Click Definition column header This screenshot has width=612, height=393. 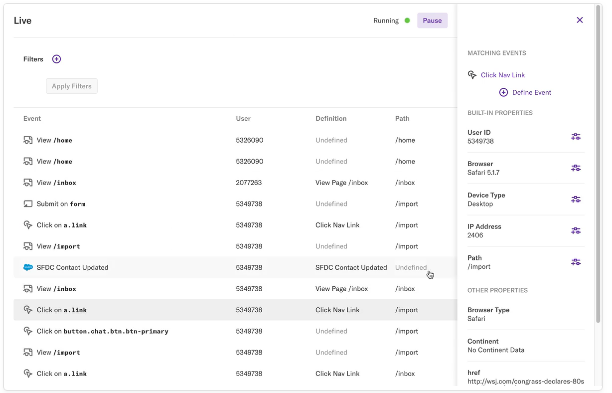point(331,118)
